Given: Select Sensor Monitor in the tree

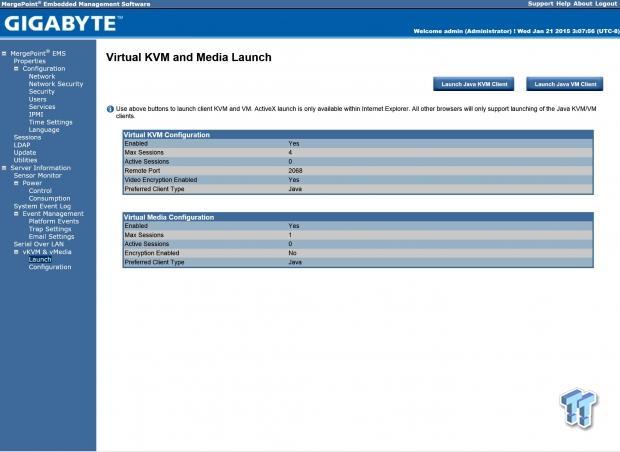Looking at the screenshot, I should [38, 175].
